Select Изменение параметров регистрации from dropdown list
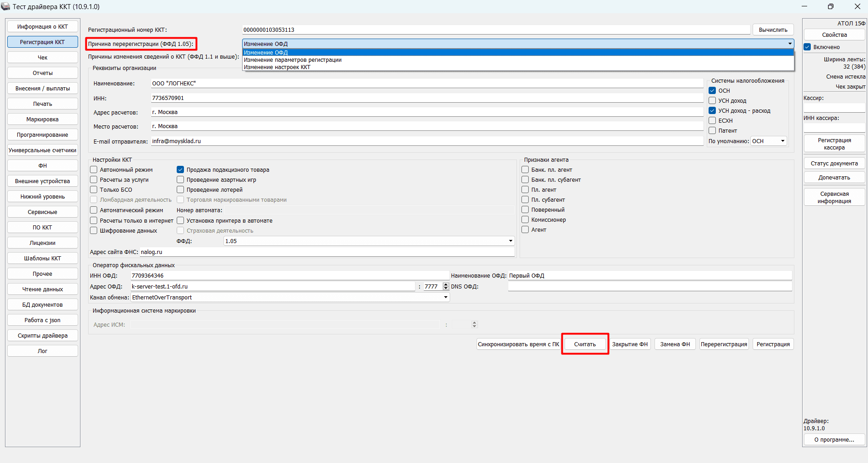Image resolution: width=868 pixels, height=463 pixels. pos(293,60)
